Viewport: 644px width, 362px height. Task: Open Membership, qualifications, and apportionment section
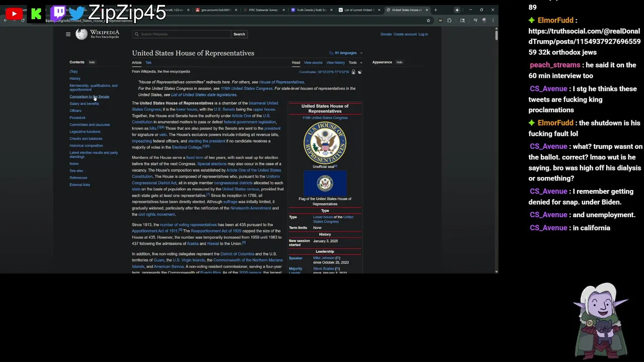pos(94,87)
